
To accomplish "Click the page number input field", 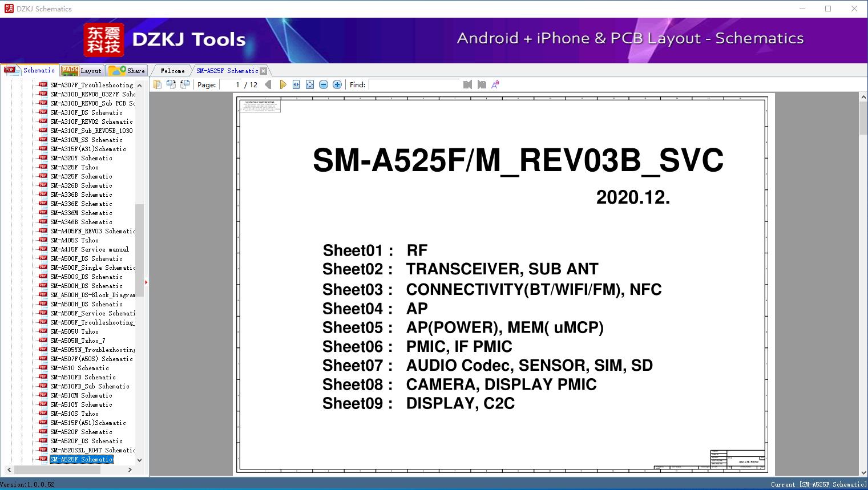I will [231, 84].
